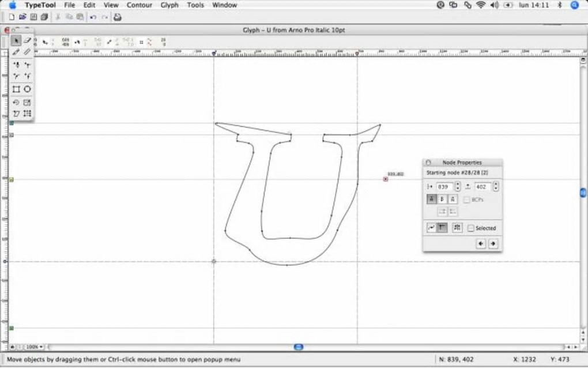Open the Contour menu

click(x=140, y=5)
